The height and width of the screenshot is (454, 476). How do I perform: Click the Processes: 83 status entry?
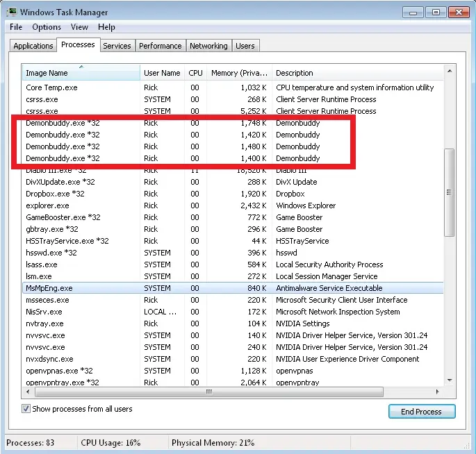click(x=31, y=443)
